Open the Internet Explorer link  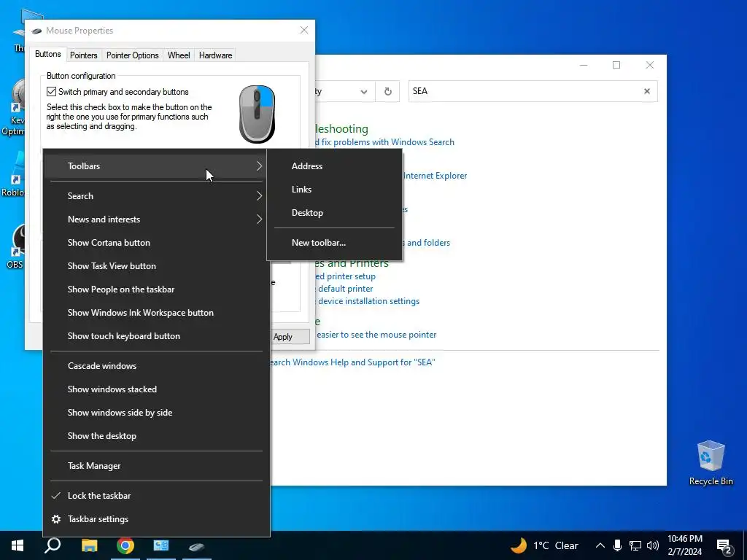(x=435, y=176)
